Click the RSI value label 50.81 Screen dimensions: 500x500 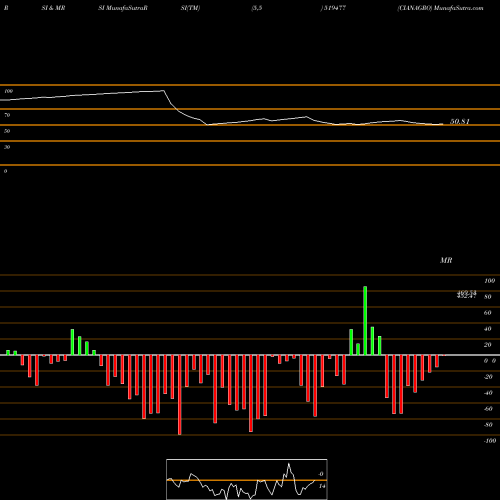coord(460,121)
